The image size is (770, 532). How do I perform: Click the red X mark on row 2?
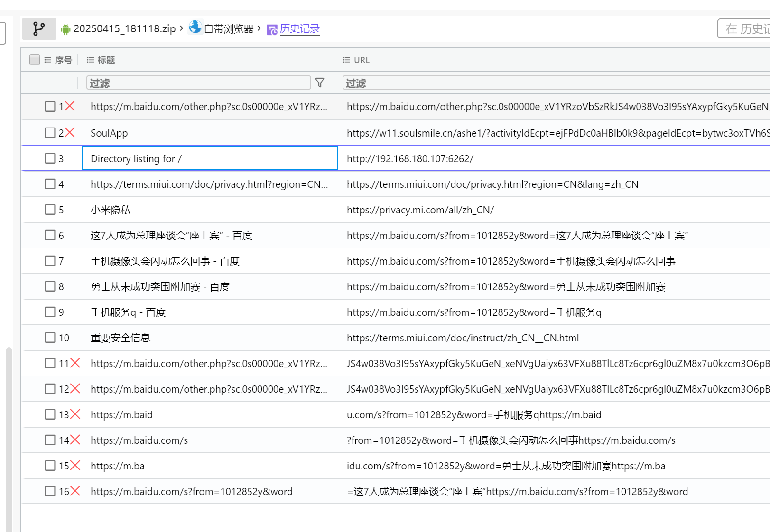click(70, 133)
